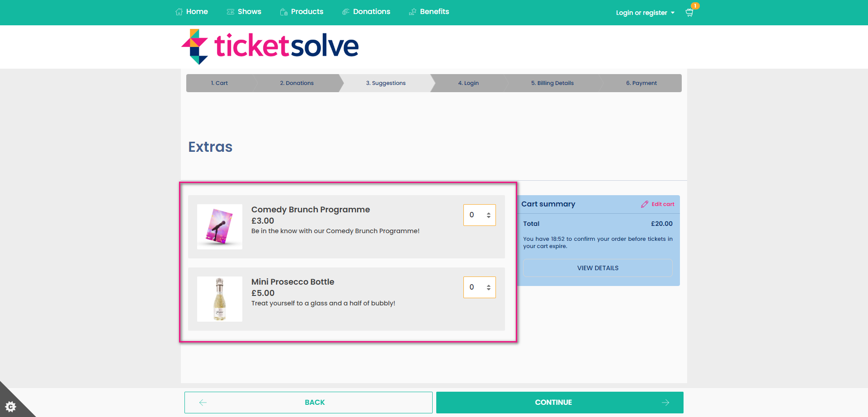Screen dimensions: 868x417
Task: Select step 1. Cart
Action: pyautogui.click(x=219, y=83)
